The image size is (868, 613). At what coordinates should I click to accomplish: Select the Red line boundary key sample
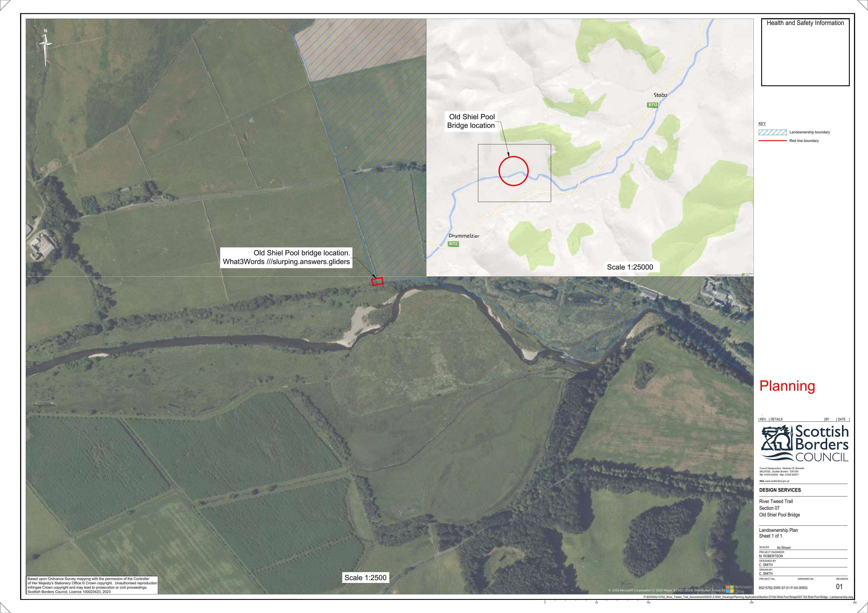(773, 141)
